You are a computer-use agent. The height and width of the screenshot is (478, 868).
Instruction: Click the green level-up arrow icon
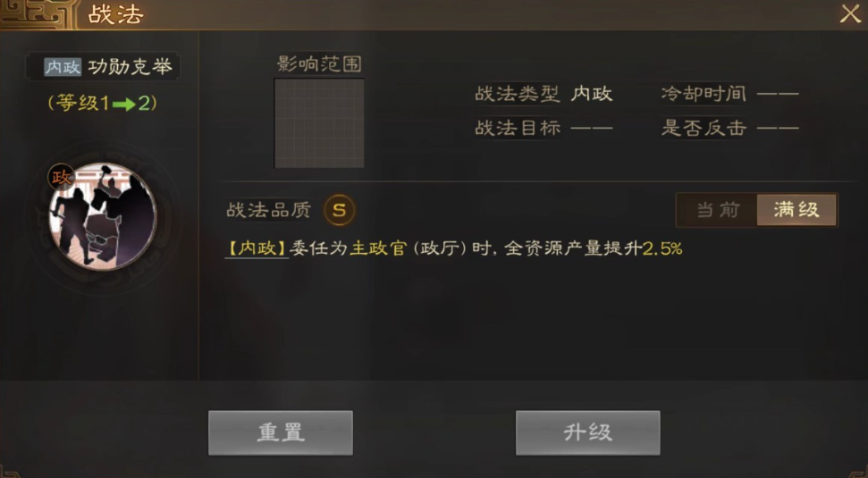pos(124,104)
